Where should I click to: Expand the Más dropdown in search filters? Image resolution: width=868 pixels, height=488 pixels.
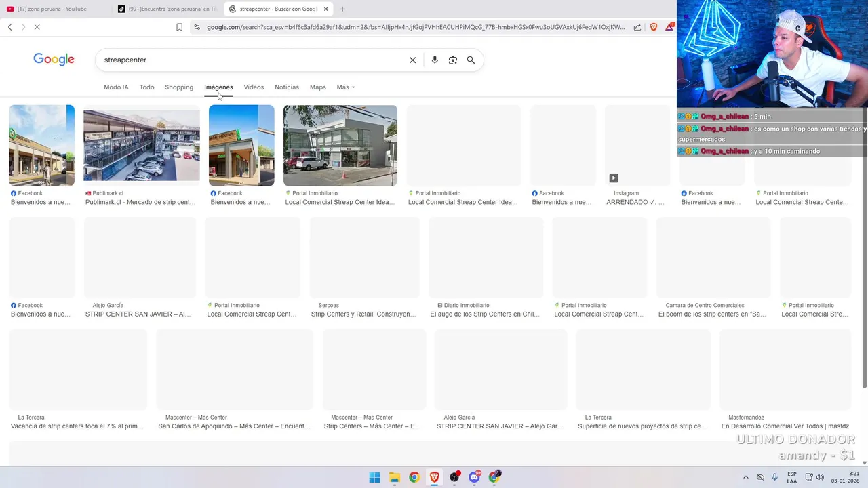[x=346, y=87]
